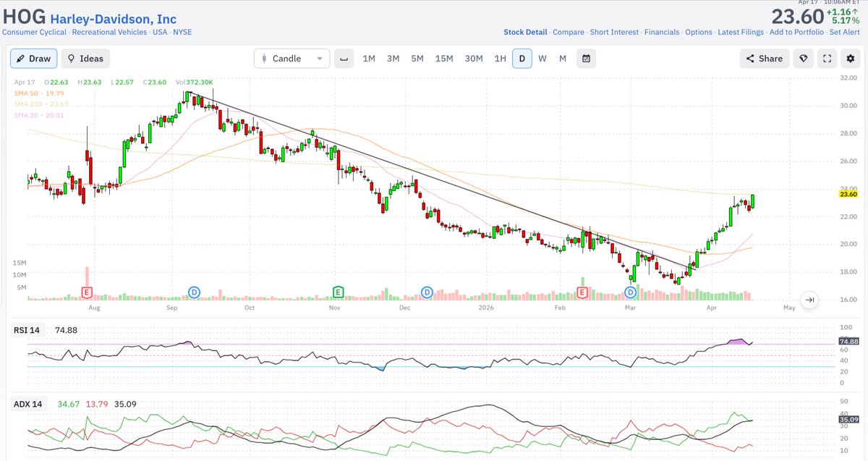Select the monthly M timeframe

563,59
